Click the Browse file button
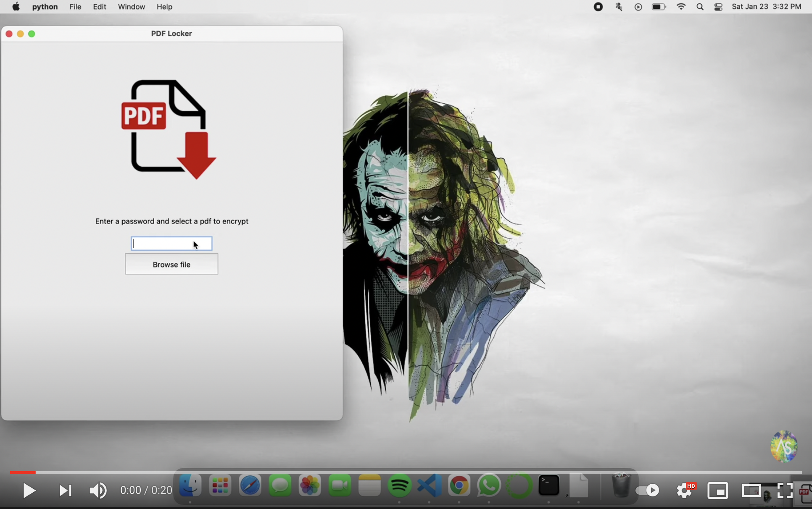This screenshot has height=509, width=812. tap(171, 264)
